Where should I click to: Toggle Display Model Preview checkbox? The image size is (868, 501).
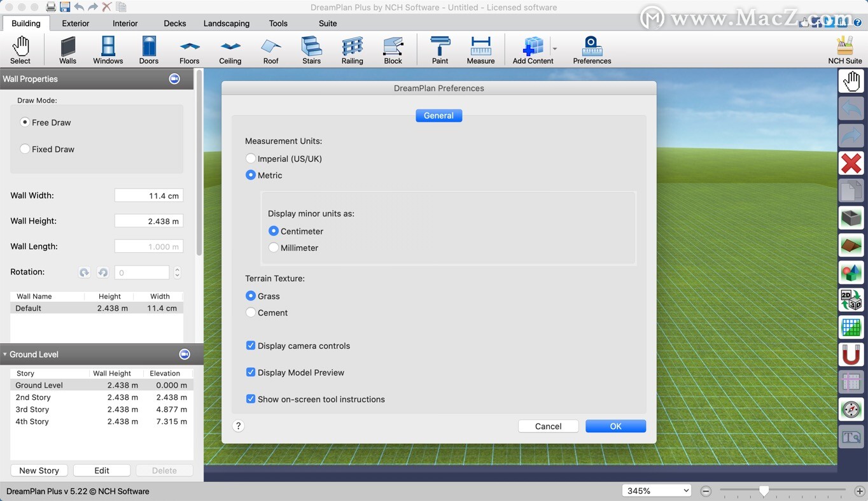click(251, 372)
